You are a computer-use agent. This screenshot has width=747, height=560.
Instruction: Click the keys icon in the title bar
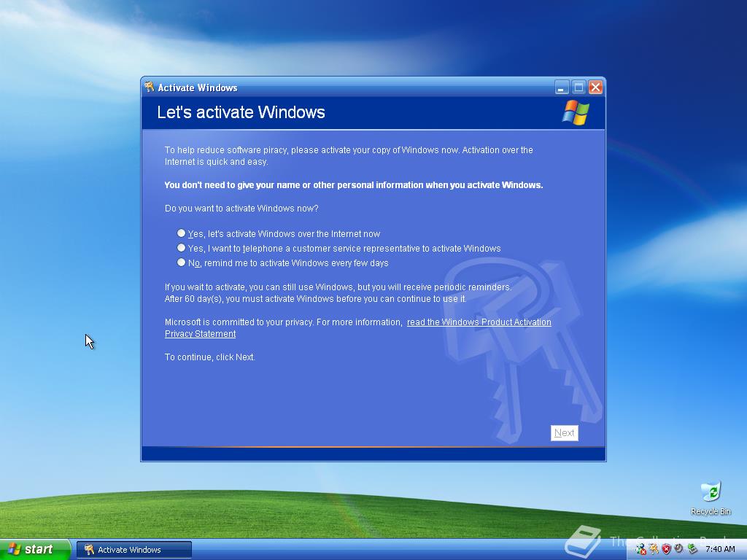pyautogui.click(x=150, y=87)
